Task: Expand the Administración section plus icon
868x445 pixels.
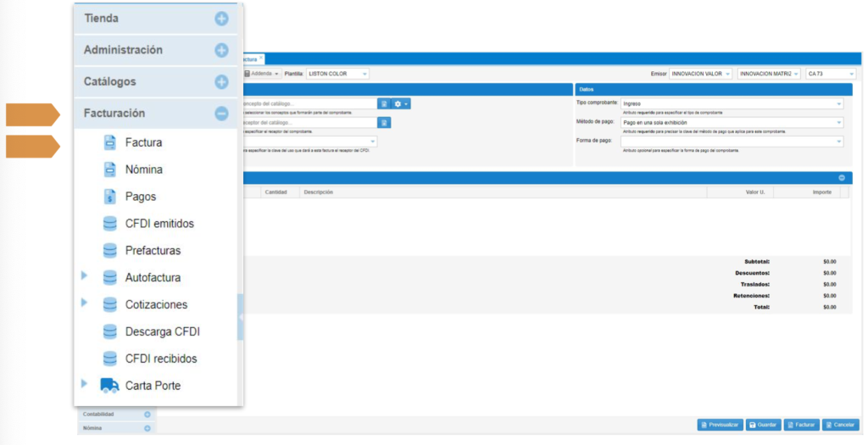Action: click(221, 50)
